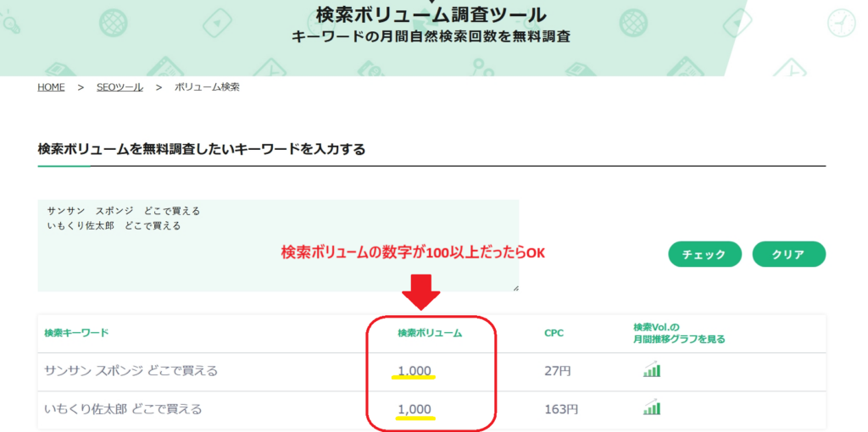Click the 1,000 volume for サンサン スポンジ

(x=415, y=370)
